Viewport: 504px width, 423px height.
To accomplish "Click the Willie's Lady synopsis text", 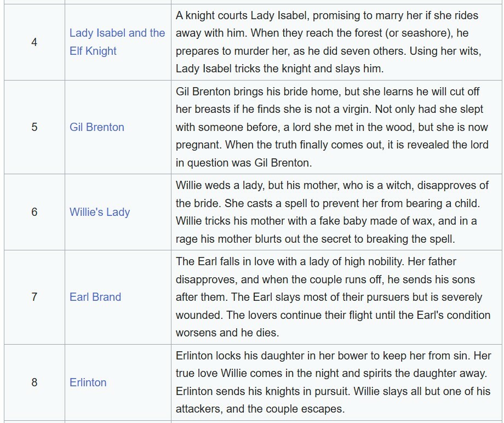I will (333, 212).
